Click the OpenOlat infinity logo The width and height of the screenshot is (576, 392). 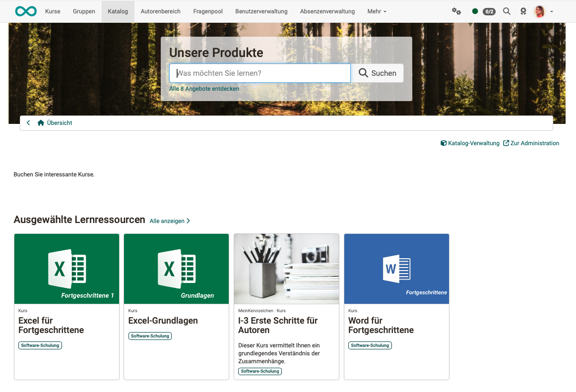click(25, 10)
